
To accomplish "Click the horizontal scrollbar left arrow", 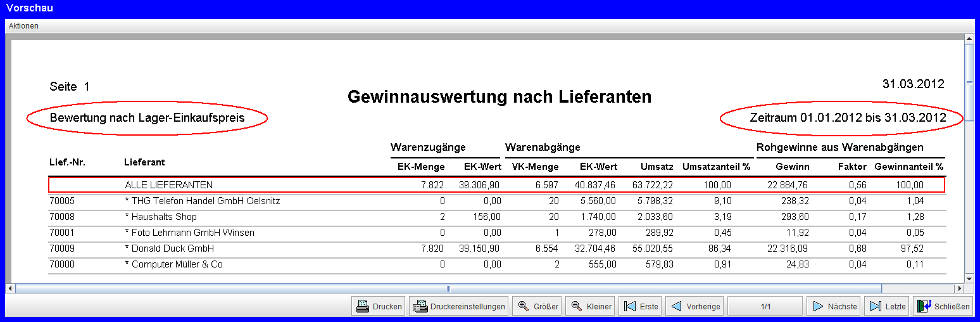I will 10,288.
